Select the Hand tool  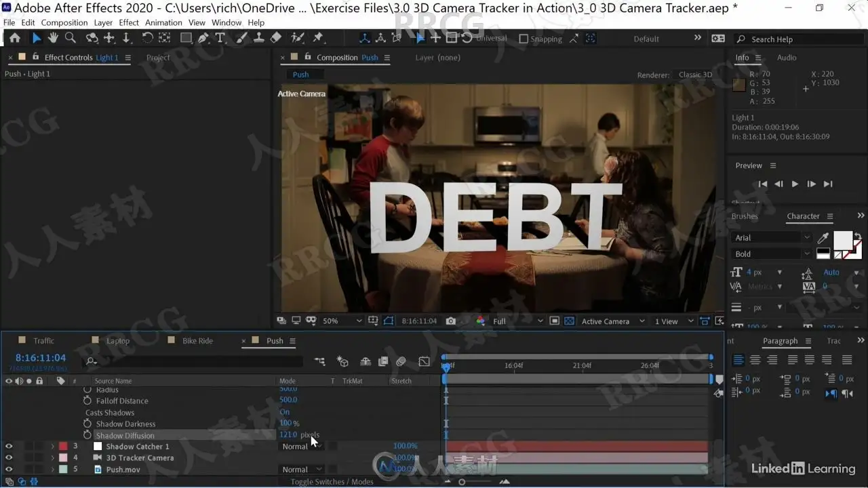pyautogui.click(x=54, y=39)
